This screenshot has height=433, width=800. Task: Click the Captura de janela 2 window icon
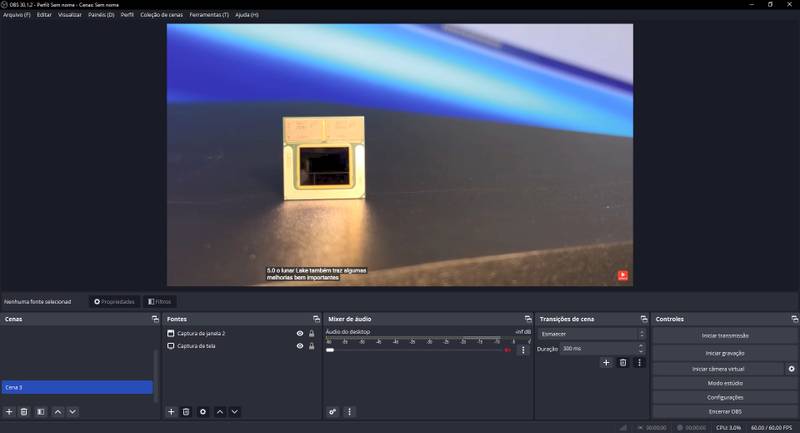pos(171,333)
